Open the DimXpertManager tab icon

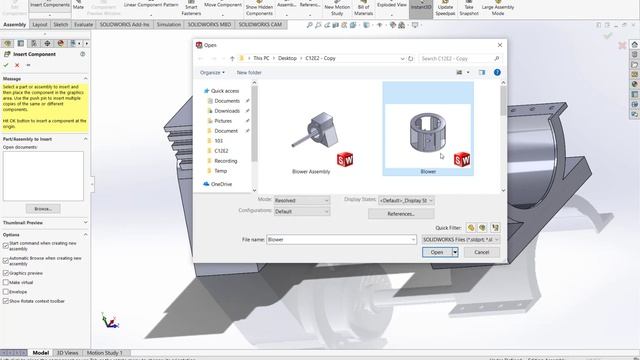coord(47,43)
